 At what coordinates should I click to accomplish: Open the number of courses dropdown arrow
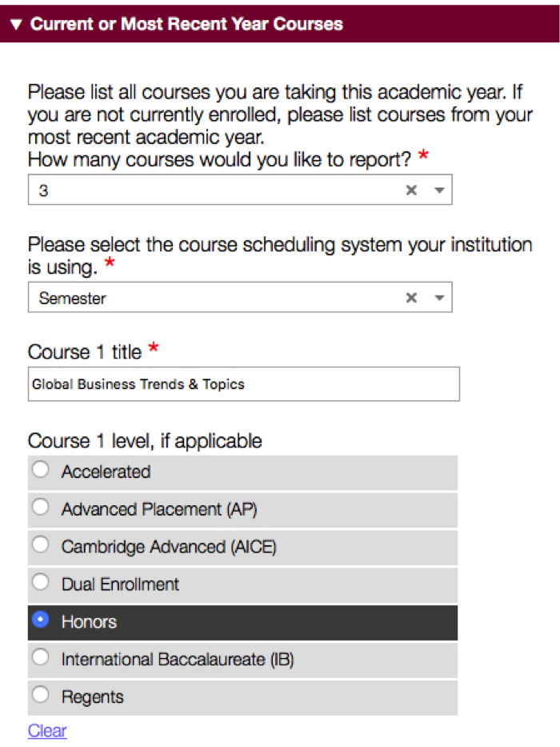(x=438, y=191)
